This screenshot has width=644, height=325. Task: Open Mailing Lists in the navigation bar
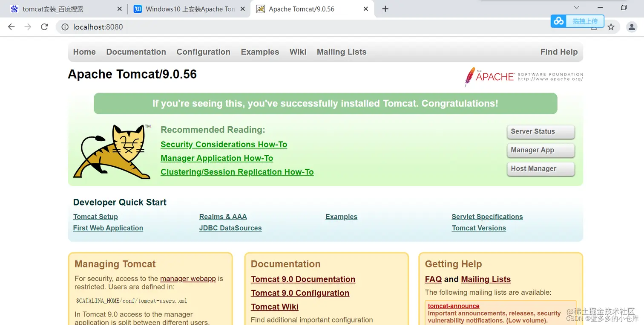pyautogui.click(x=342, y=52)
